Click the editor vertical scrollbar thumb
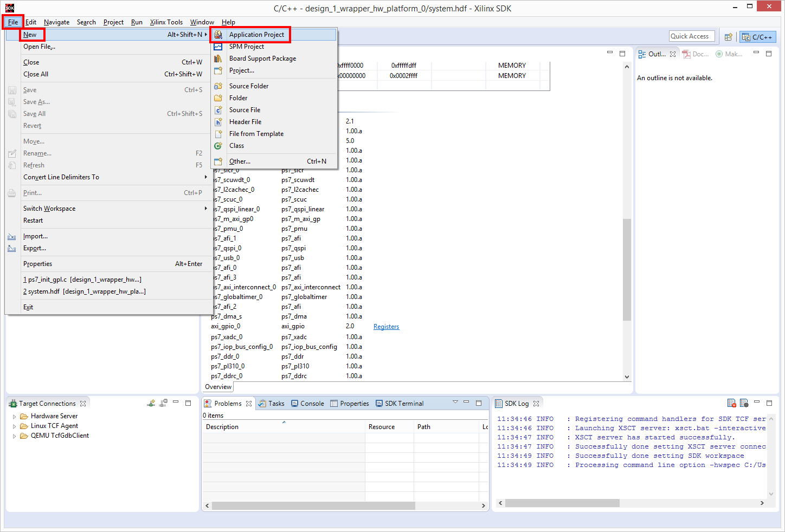 [x=627, y=269]
